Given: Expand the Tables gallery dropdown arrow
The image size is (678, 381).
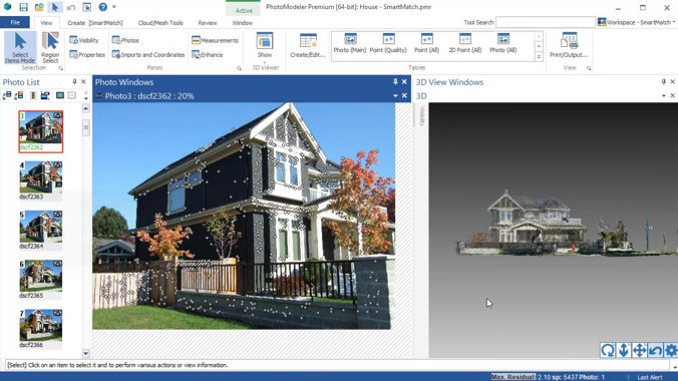Looking at the screenshot, I should [539, 57].
